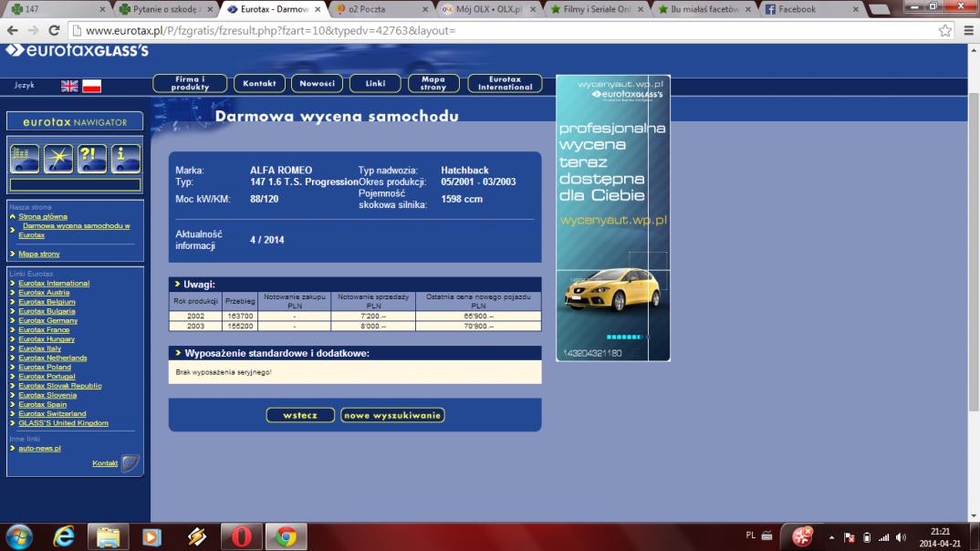Open the question-mark car navigator icon

(92, 158)
